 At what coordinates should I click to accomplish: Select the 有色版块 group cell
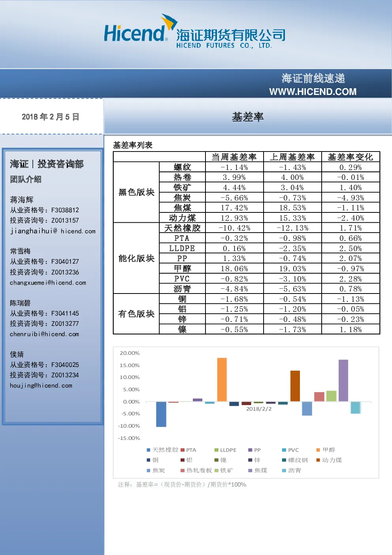click(x=136, y=314)
